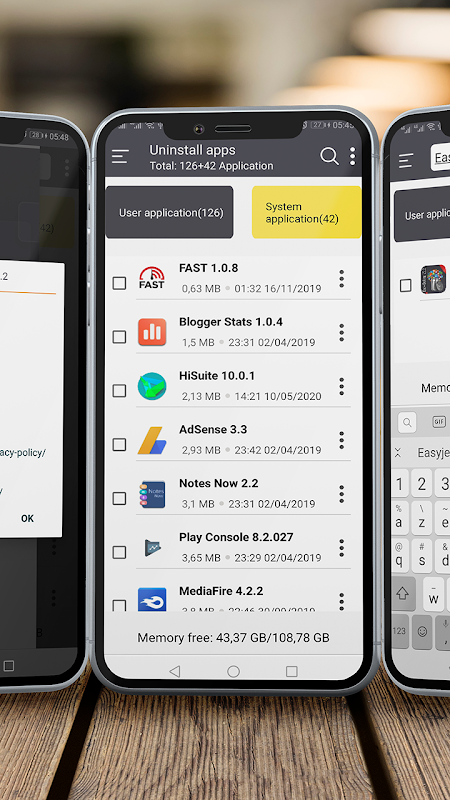Tap the 1 key on the keyboard
The height and width of the screenshot is (800, 450).
[x=399, y=483]
